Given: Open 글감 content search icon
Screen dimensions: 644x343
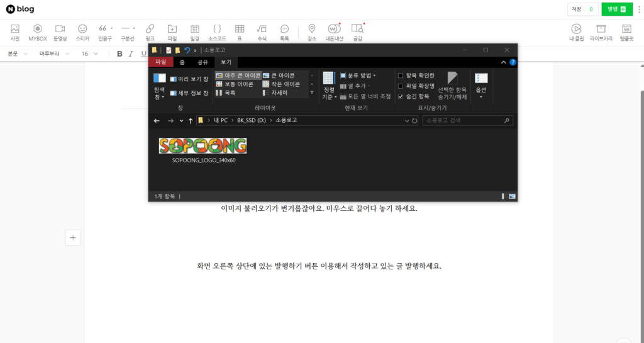Looking at the screenshot, I should [x=357, y=33].
